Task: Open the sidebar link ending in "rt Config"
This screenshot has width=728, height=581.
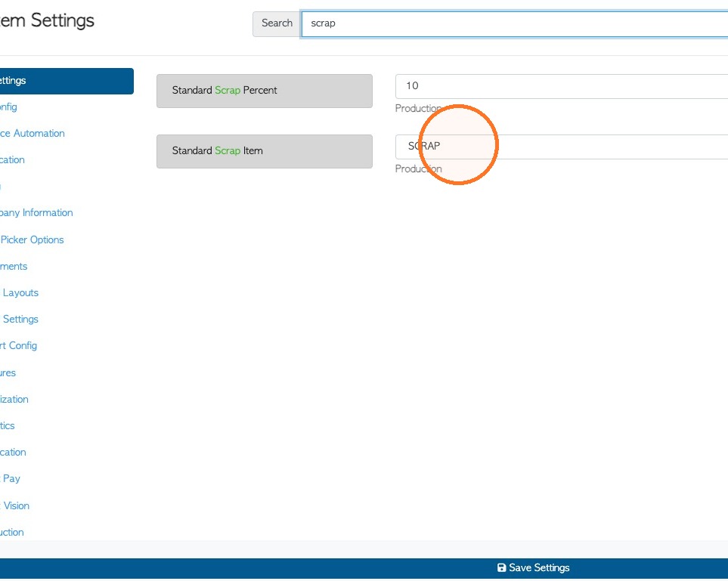Action: (x=19, y=346)
